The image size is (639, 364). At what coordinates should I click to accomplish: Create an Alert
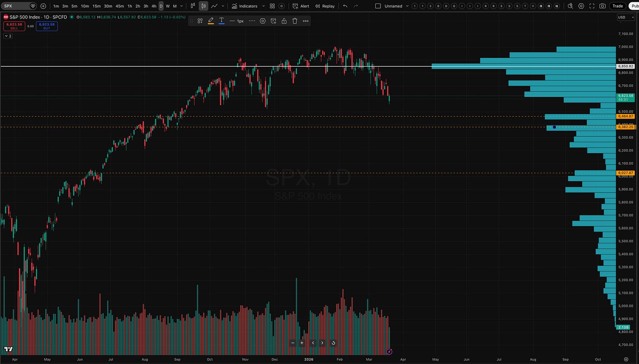[x=301, y=6]
